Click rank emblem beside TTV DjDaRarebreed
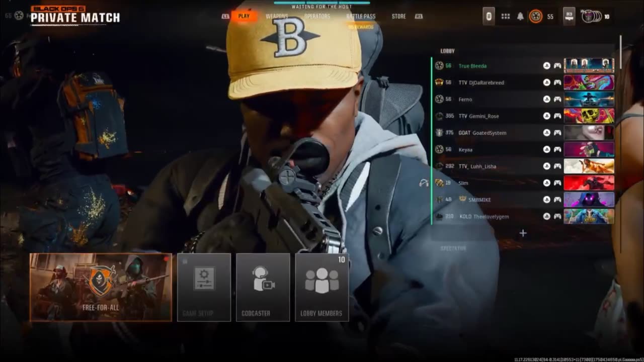 pos(439,82)
